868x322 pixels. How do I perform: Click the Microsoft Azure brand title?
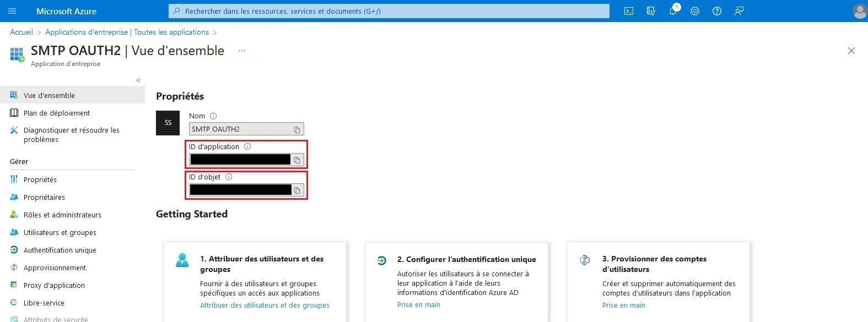66,11
